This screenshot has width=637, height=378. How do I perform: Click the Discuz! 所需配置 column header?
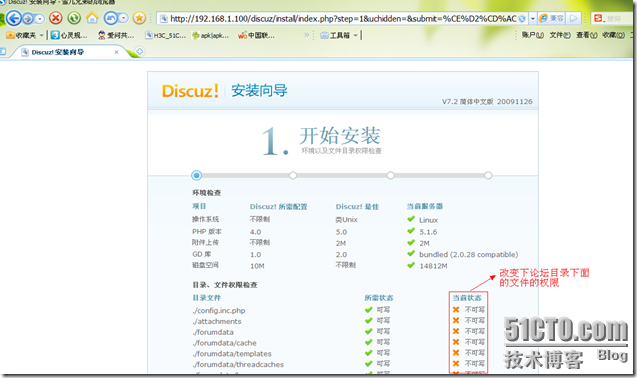(x=278, y=206)
